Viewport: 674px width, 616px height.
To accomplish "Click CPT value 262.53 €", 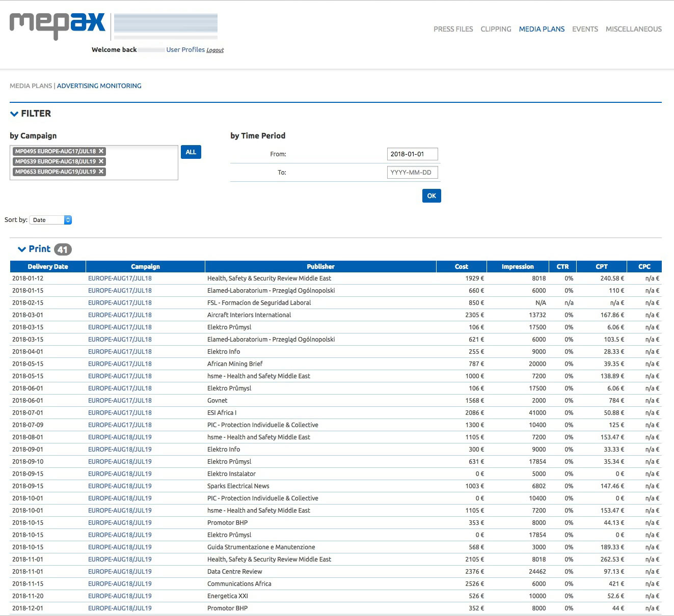I will click(612, 559).
